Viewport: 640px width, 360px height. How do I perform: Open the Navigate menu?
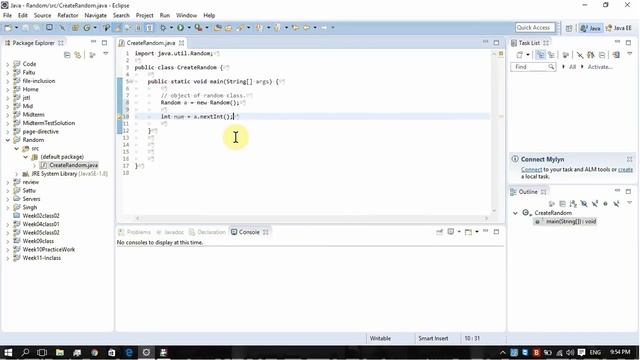tap(96, 16)
